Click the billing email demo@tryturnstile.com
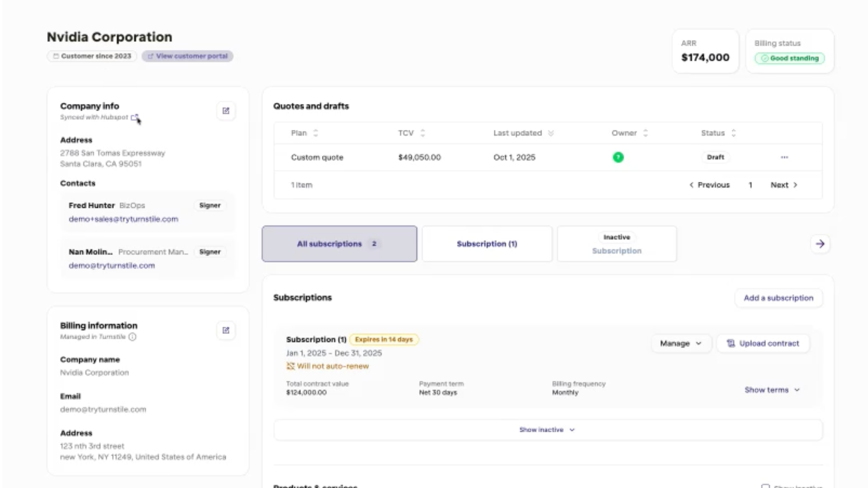The width and height of the screenshot is (868, 488). coord(103,410)
